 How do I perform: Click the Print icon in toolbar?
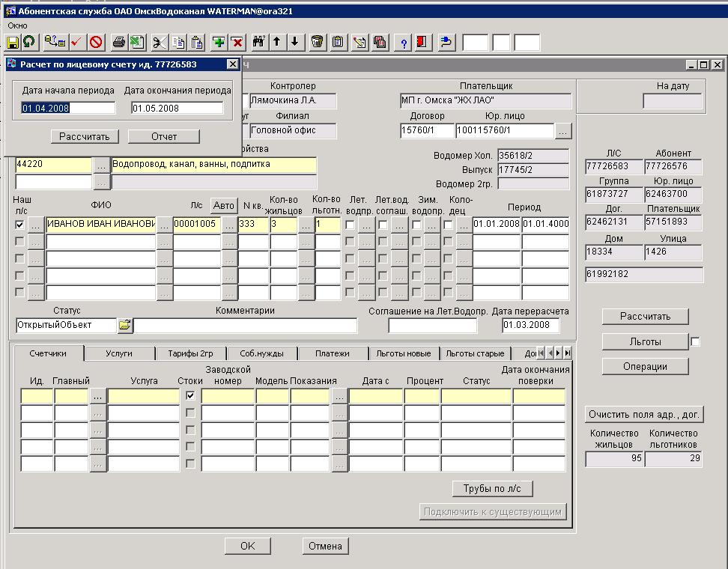point(118,42)
